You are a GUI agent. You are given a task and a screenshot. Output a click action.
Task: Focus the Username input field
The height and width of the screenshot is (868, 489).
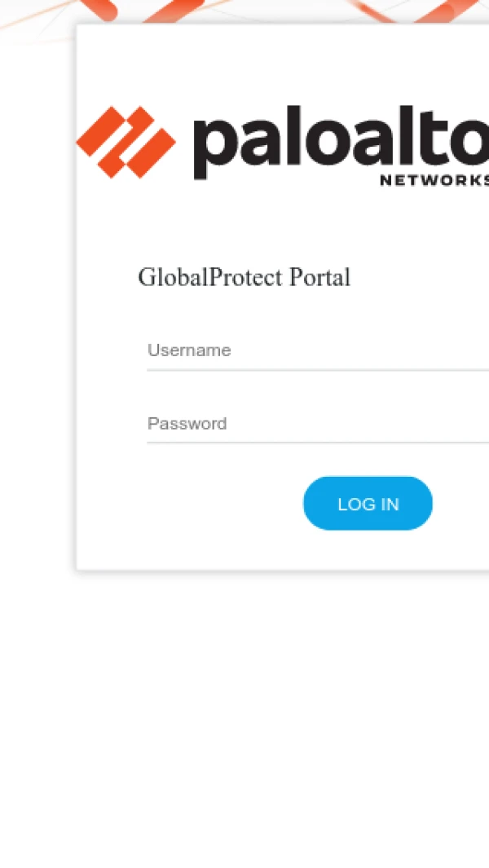tap(318, 350)
